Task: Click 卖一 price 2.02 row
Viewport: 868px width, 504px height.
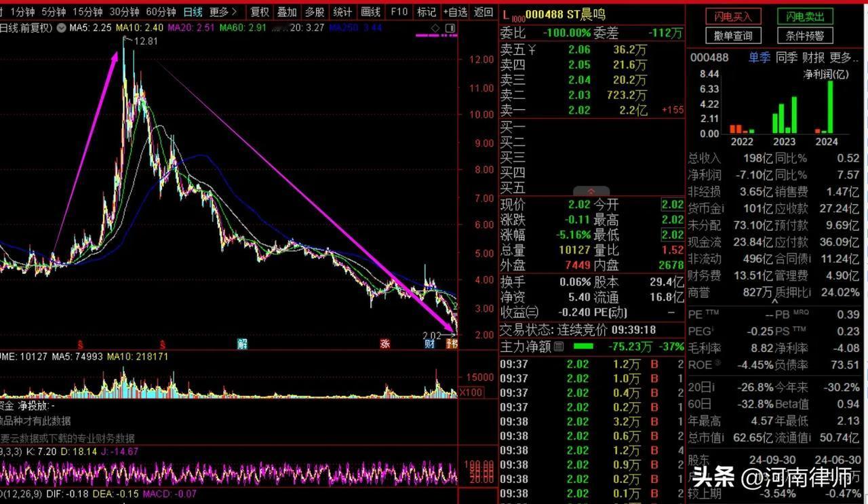Action: 591,110
